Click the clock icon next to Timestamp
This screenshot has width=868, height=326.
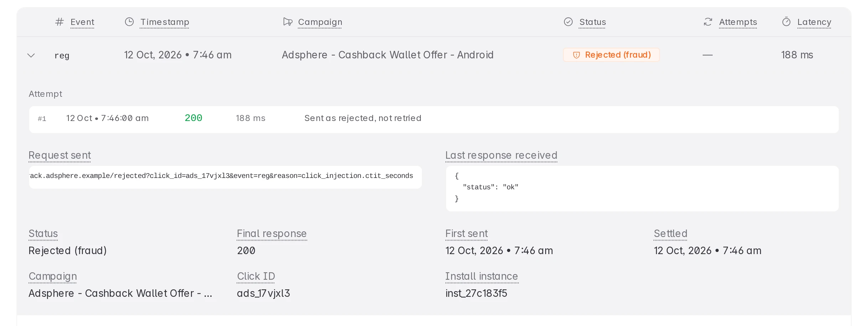[129, 22]
